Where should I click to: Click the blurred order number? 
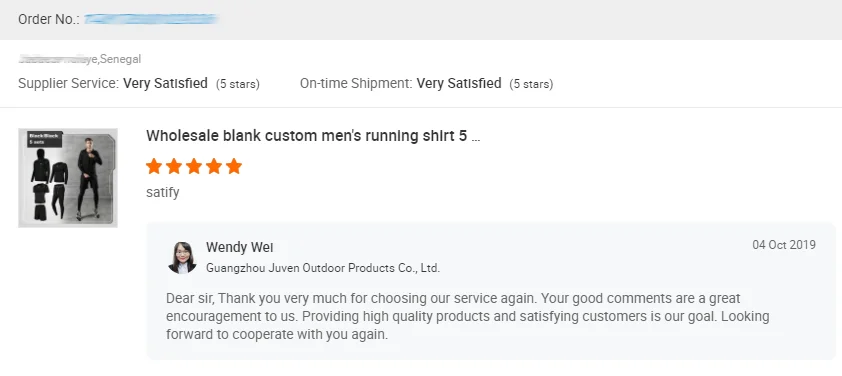153,19
